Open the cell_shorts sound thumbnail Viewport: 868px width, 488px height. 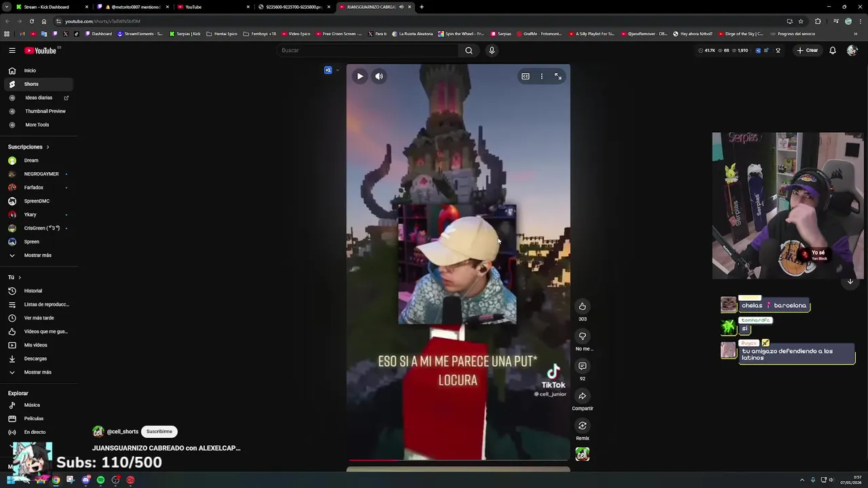point(583,454)
